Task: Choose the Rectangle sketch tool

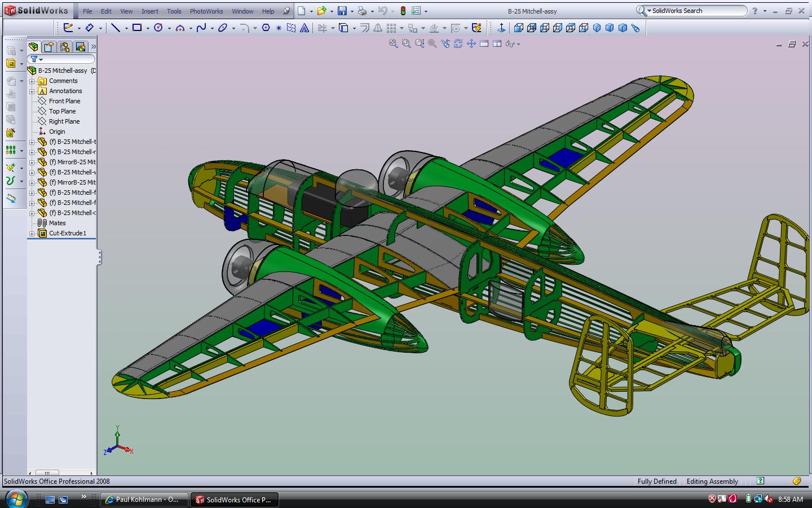Action: 136,27
